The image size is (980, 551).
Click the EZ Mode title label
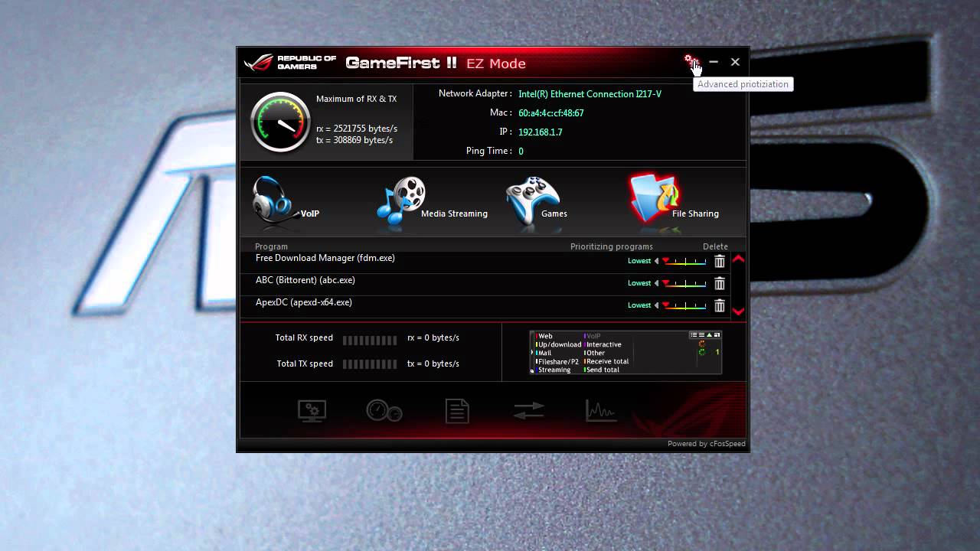click(x=496, y=64)
